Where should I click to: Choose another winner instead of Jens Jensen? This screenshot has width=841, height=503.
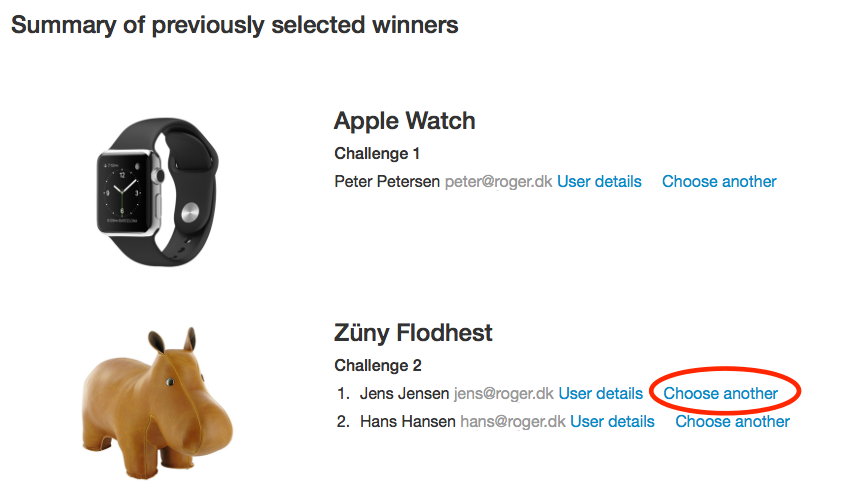(x=720, y=393)
